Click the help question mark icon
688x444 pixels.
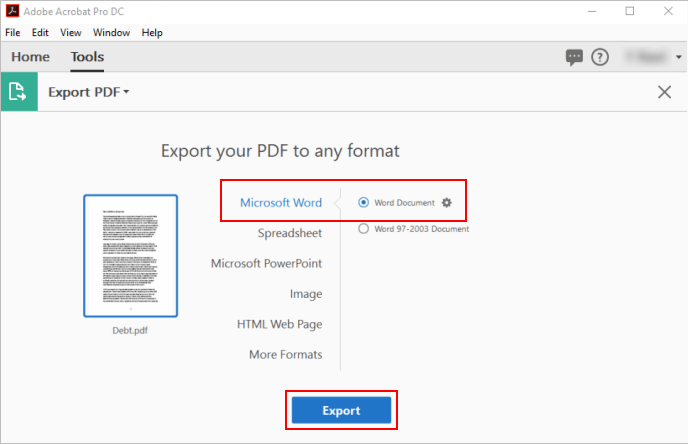600,57
